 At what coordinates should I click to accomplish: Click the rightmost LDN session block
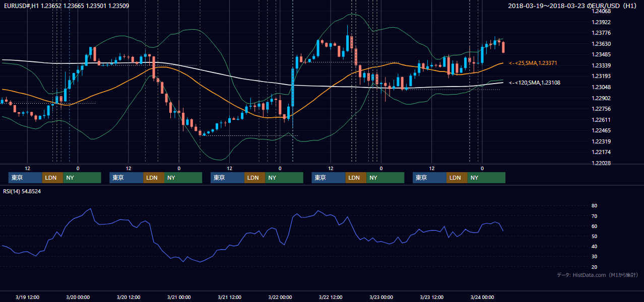[457, 178]
